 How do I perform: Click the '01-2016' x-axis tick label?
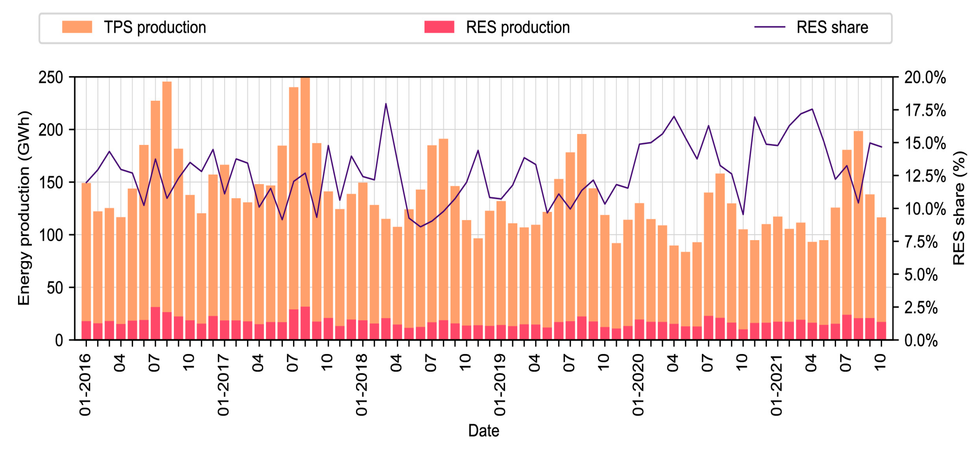tap(85, 384)
